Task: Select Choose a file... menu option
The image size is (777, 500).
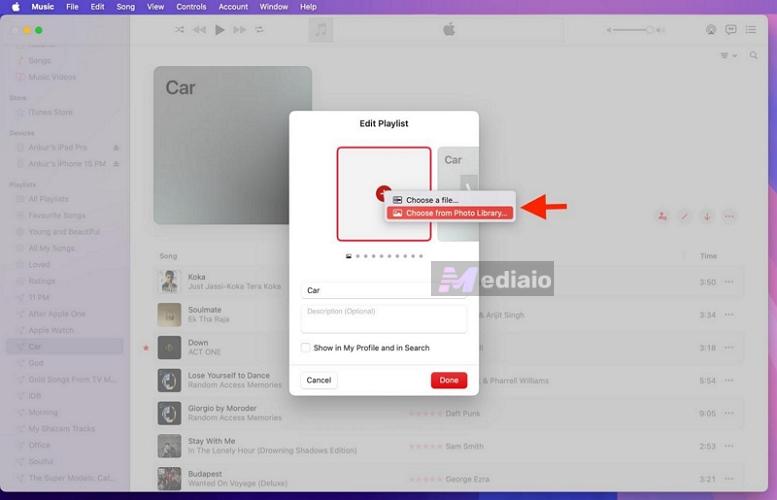Action: [x=450, y=200]
